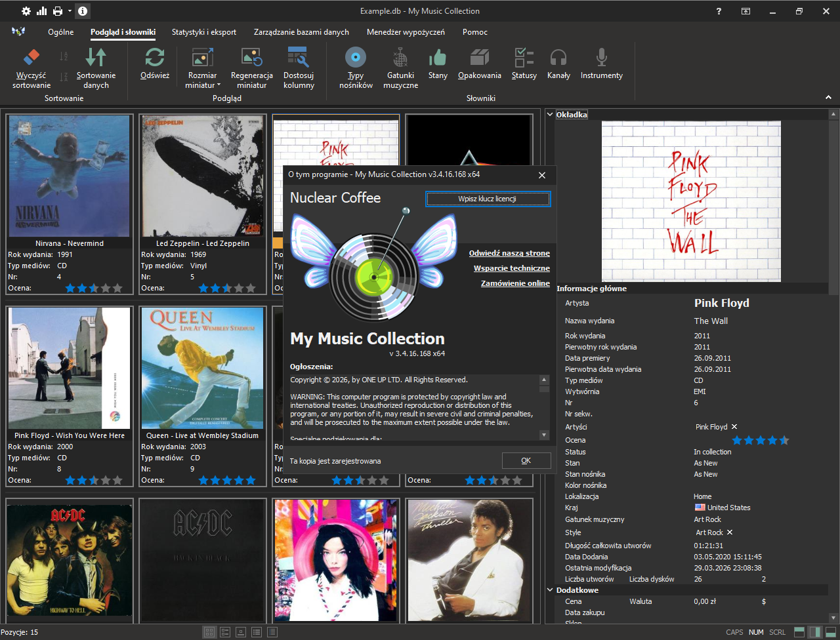The image size is (840, 640).
Task: Click the descending Z-A sort icon
Action: click(64, 76)
